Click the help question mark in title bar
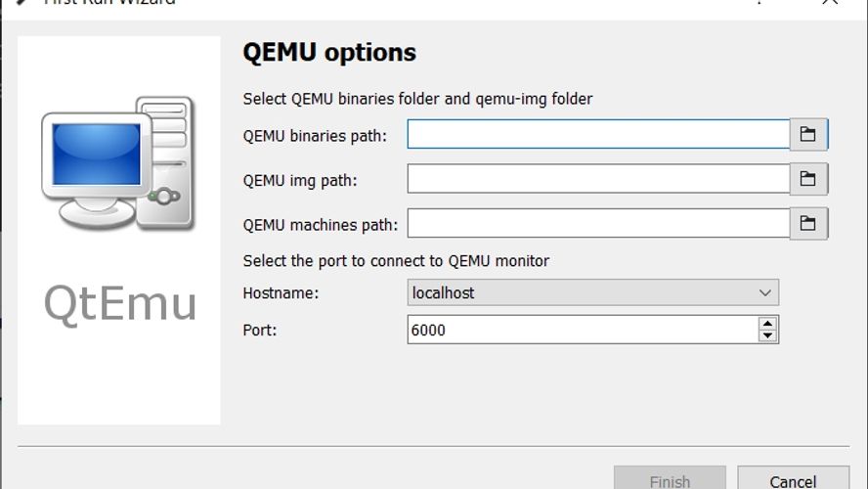This screenshot has height=489, width=868. pyautogui.click(x=759, y=2)
